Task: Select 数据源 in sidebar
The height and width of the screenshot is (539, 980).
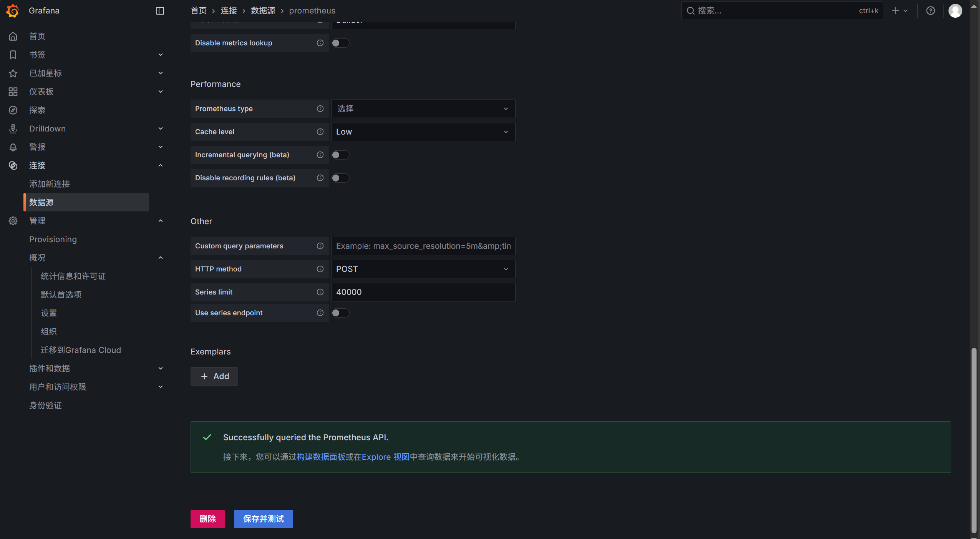Action: tap(86, 202)
